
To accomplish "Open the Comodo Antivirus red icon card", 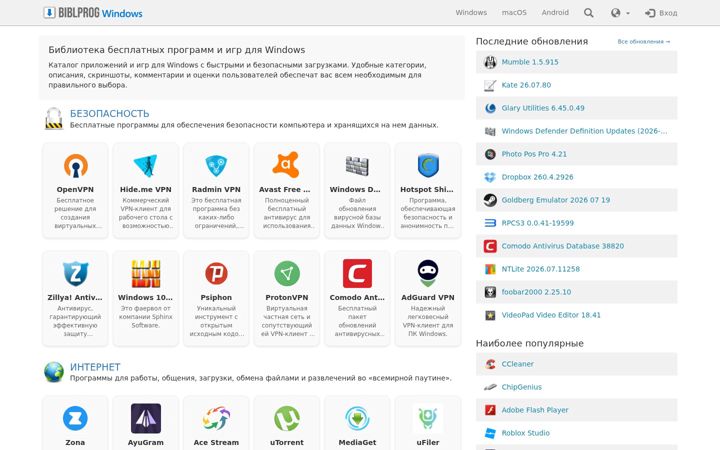I will point(357,273).
